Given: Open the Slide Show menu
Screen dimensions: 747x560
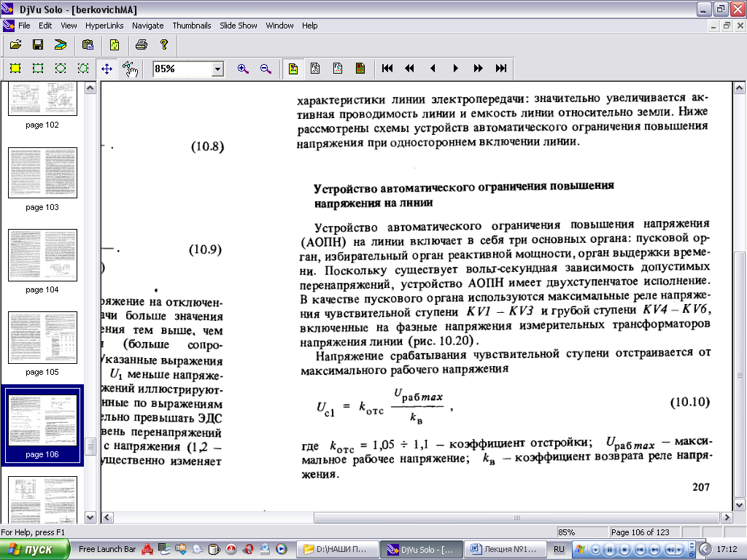Looking at the screenshot, I should [x=239, y=26].
